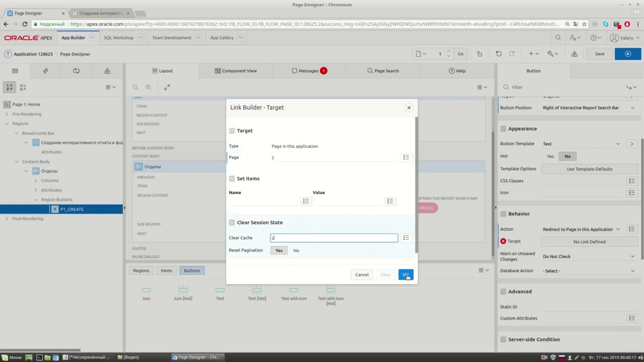Viewport: 644px width, 362px height.
Task: Click Use Template Defaults button
Action: 589,169
